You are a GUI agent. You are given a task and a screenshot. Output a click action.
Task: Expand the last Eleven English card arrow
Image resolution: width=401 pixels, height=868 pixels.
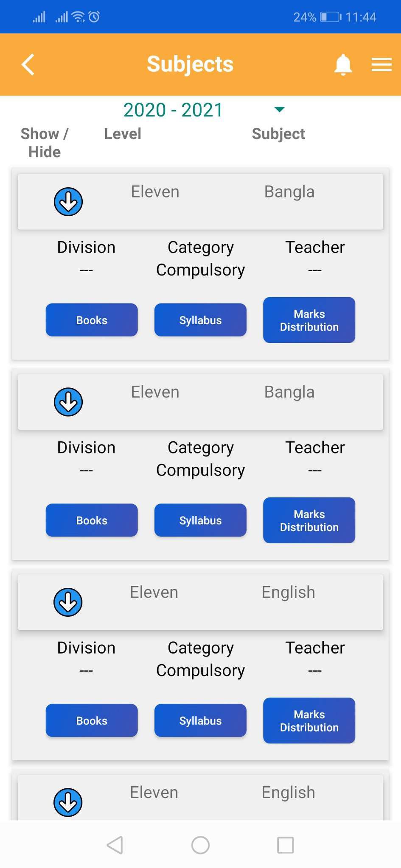(68, 802)
